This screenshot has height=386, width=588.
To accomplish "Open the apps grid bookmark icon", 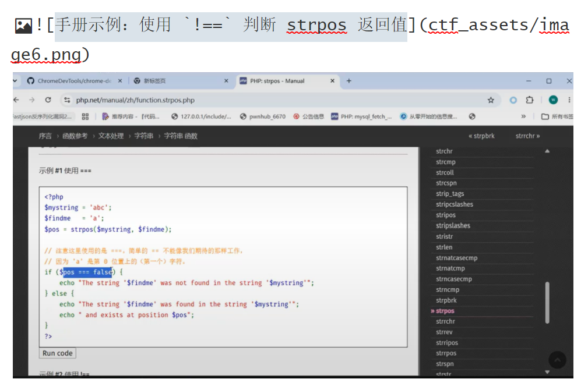I will tap(85, 116).
